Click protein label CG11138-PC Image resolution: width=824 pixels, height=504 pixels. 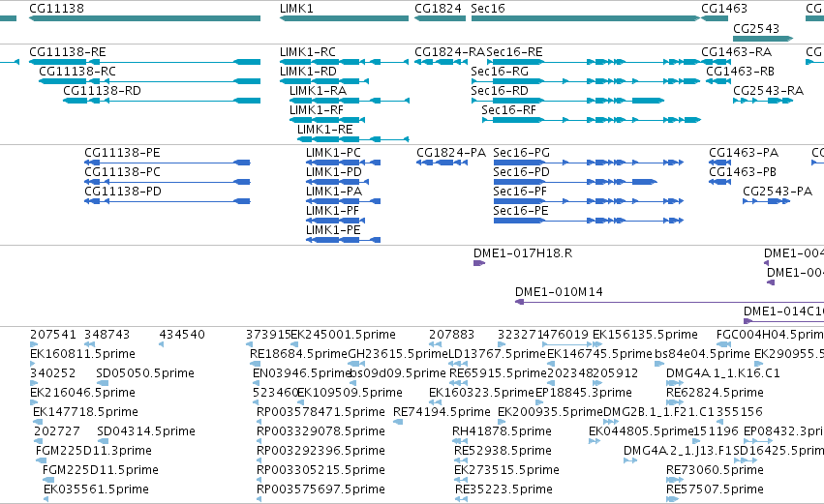pos(122,172)
